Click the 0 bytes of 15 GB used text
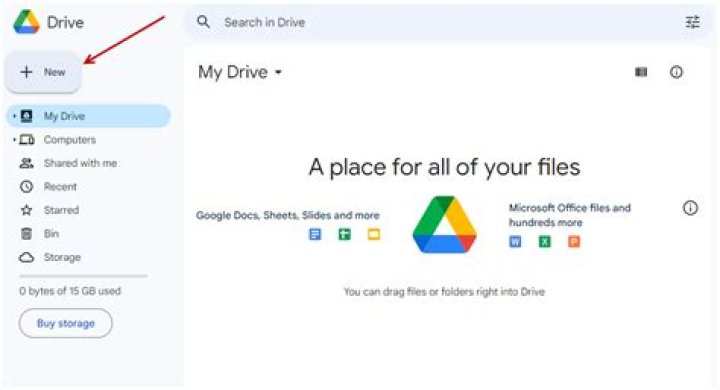The width and height of the screenshot is (720, 390). (x=70, y=291)
